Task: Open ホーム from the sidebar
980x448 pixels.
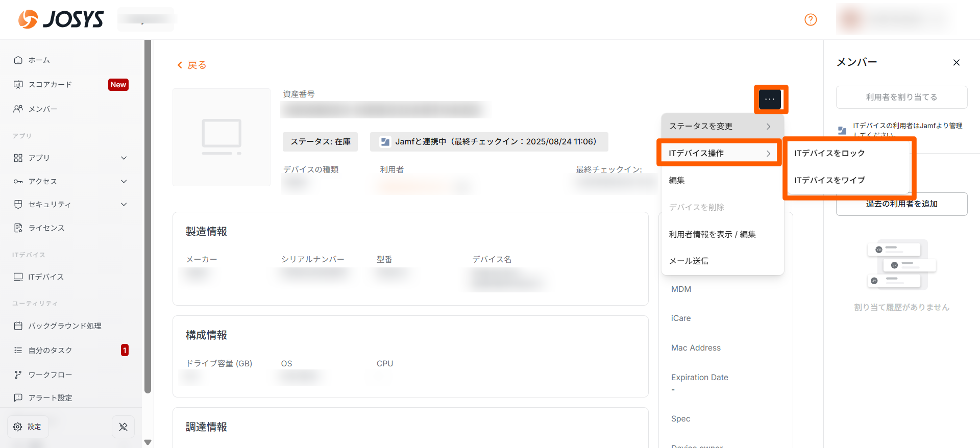Action: click(x=39, y=60)
